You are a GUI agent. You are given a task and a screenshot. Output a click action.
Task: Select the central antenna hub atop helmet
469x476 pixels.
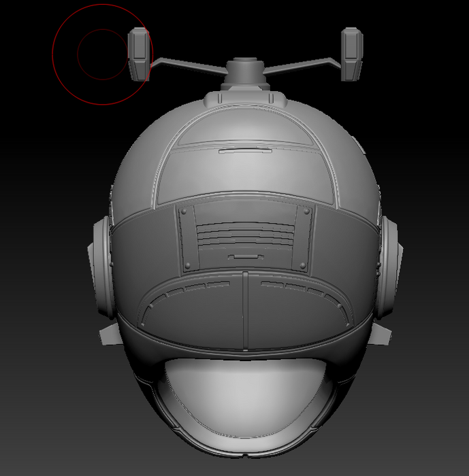click(244, 71)
